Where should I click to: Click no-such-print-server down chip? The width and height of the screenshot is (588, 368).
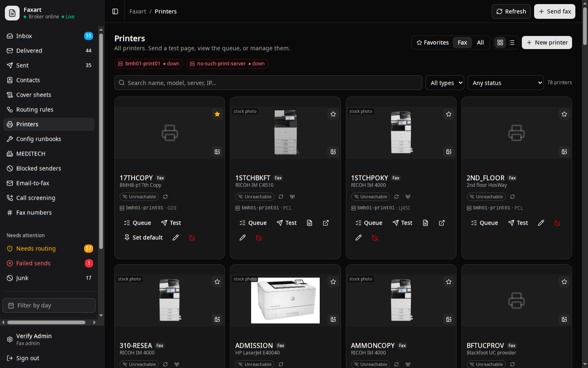[x=227, y=64]
